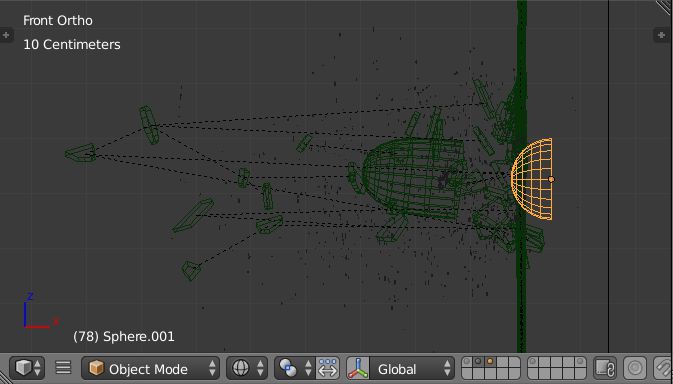
Task: Click the proportional editing circle icon
Action: pyautogui.click(x=634, y=368)
